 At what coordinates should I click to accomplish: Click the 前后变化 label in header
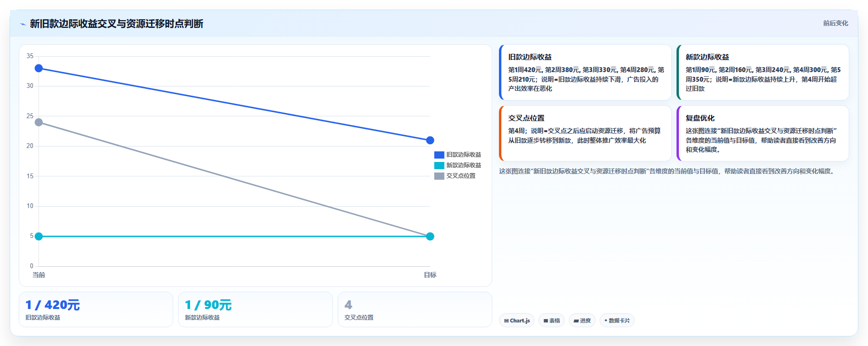[835, 23]
